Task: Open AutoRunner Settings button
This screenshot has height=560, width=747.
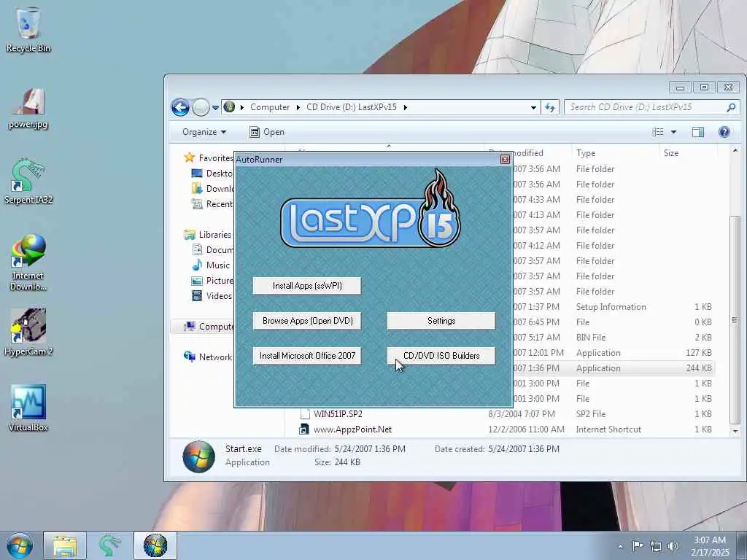Action: [441, 321]
